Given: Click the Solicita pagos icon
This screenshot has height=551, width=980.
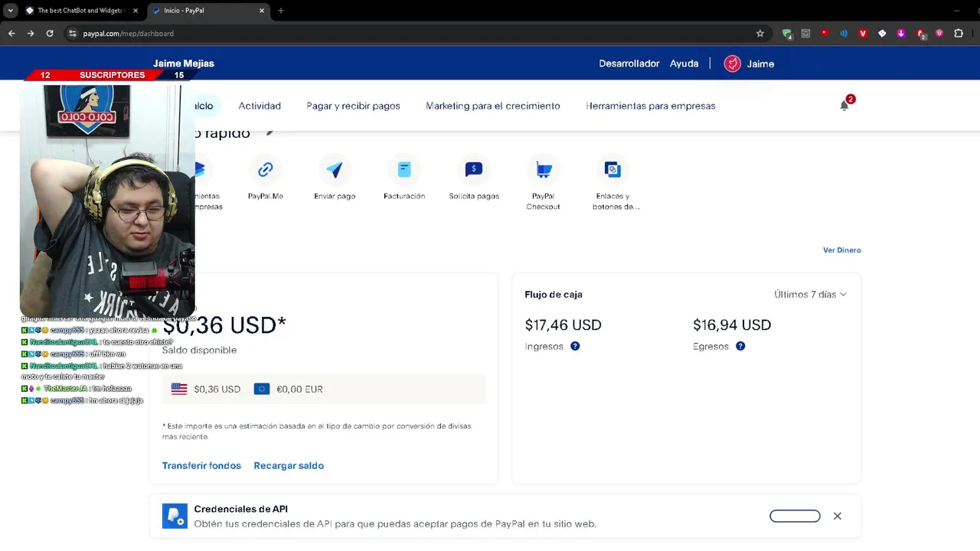Looking at the screenshot, I should (x=474, y=169).
